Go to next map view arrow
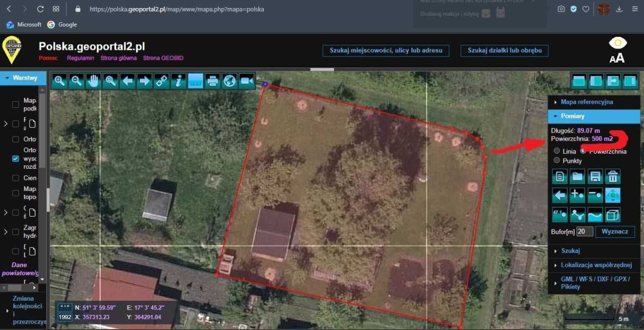The width and height of the screenshot is (644, 330). click(x=145, y=81)
